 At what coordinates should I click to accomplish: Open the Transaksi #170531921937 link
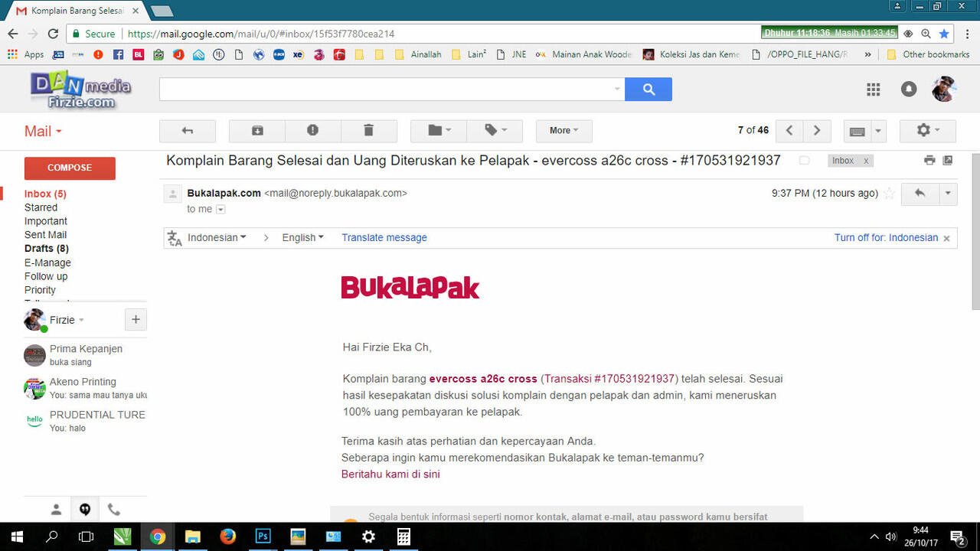pos(609,379)
